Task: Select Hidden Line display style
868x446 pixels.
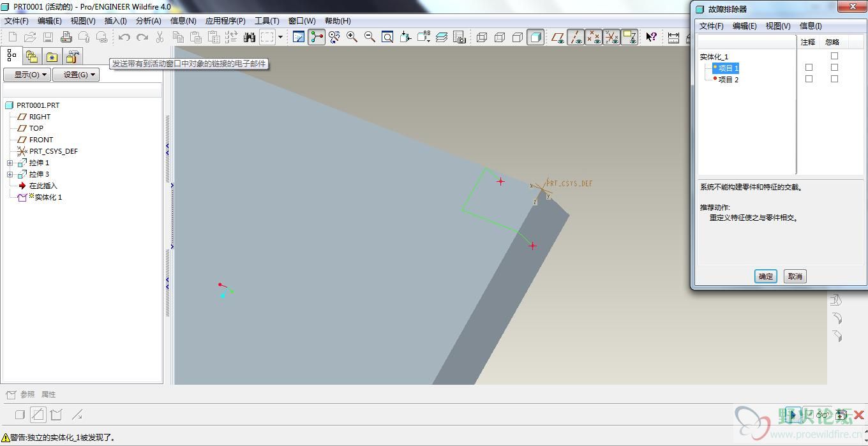Action: (x=500, y=37)
